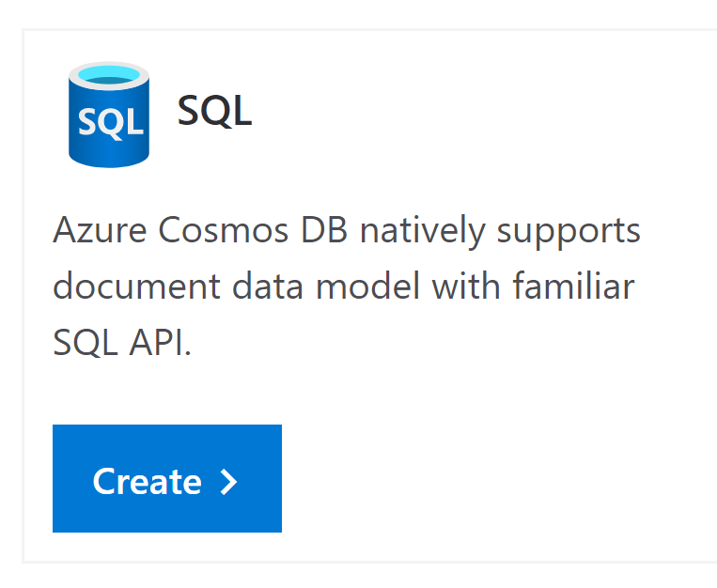Click the 'SQL API.' text line

pos(122,343)
